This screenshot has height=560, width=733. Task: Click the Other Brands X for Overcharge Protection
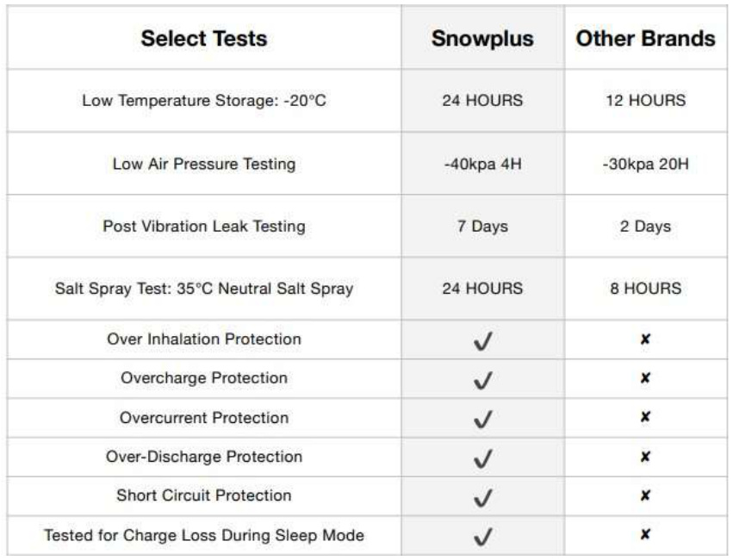point(646,377)
